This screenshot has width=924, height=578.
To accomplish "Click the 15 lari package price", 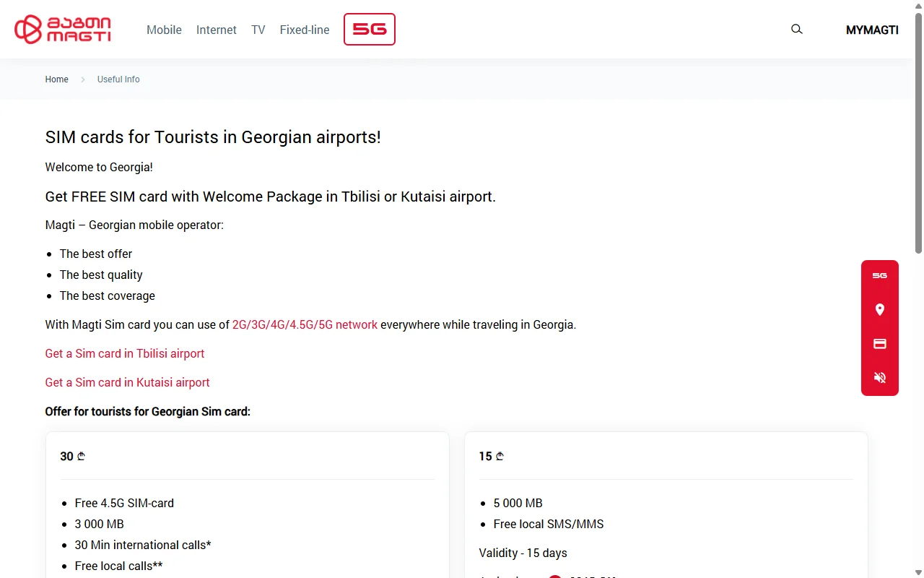I will tap(492, 456).
